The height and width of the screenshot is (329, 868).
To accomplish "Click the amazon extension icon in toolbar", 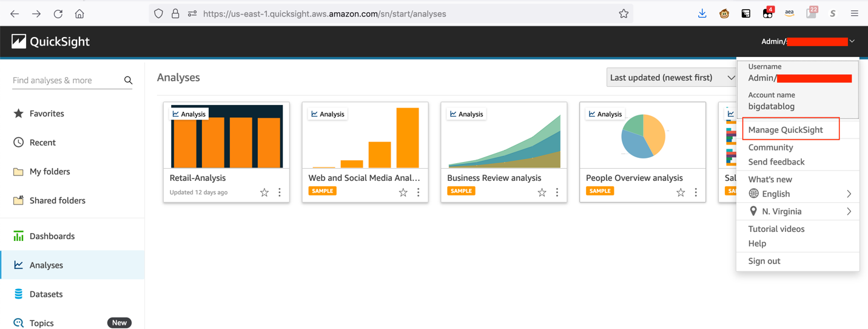I will click(789, 13).
